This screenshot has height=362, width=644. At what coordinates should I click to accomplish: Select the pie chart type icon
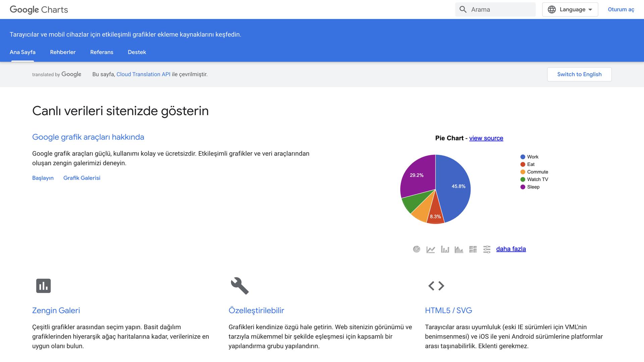click(417, 249)
